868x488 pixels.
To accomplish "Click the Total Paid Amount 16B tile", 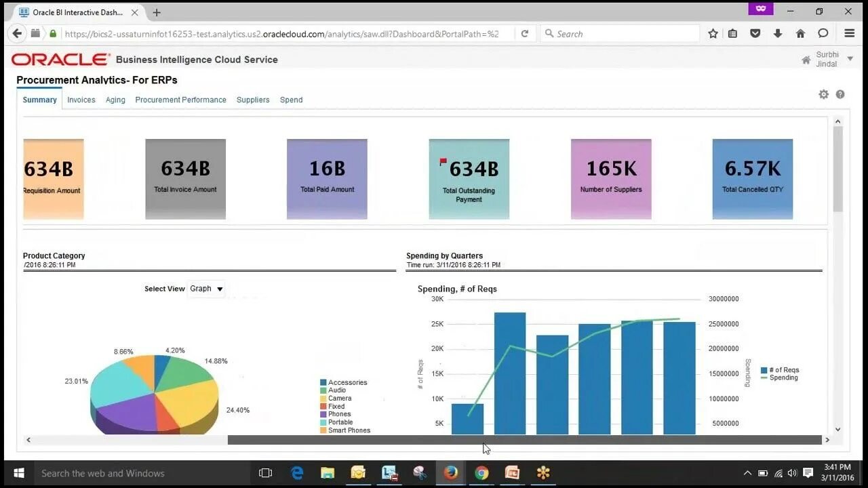I will pyautogui.click(x=327, y=179).
